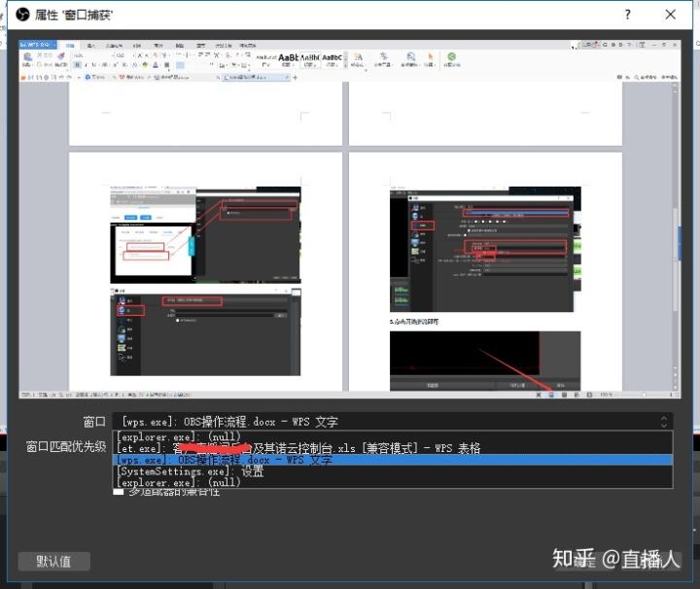The height and width of the screenshot is (589, 700).
Task: Click the 默认值 defaults button
Action: [x=54, y=562]
